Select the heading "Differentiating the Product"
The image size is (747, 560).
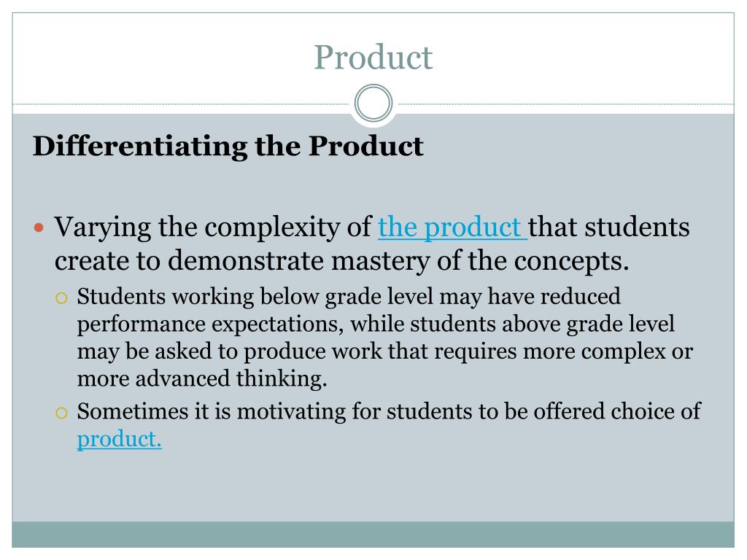click(x=228, y=146)
